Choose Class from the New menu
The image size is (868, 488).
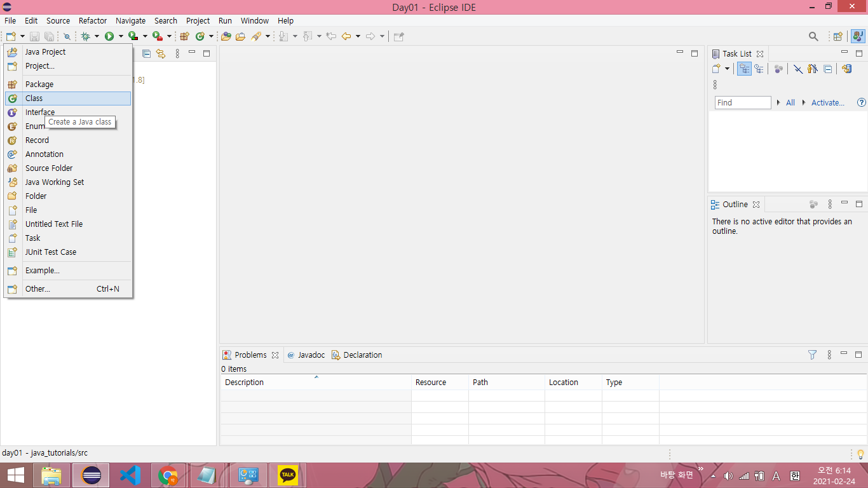(68, 98)
